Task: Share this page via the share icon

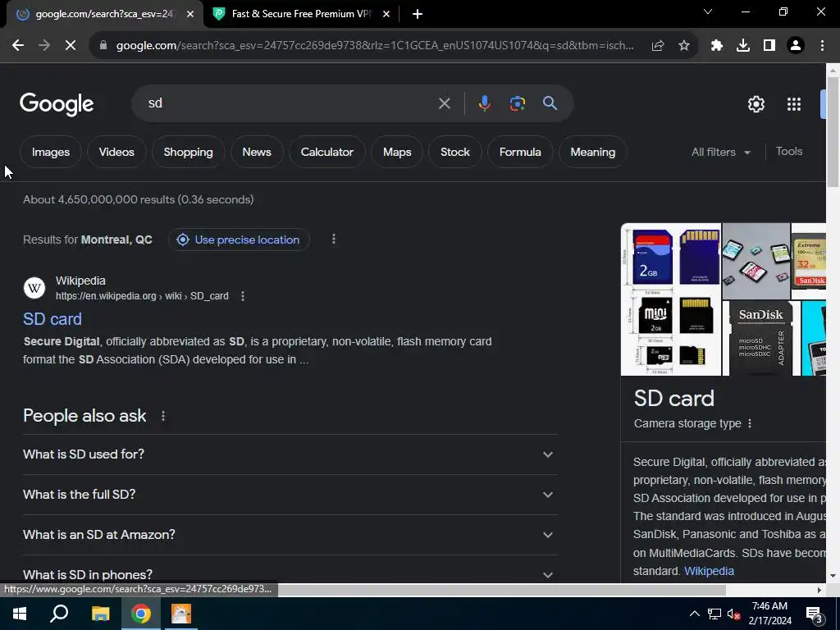Action: (x=658, y=46)
